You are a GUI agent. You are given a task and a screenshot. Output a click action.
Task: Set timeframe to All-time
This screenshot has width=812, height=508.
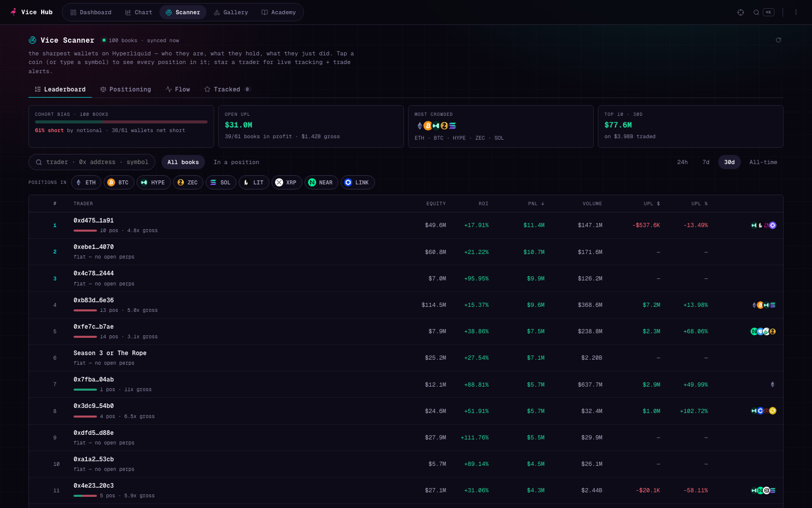[763, 162]
